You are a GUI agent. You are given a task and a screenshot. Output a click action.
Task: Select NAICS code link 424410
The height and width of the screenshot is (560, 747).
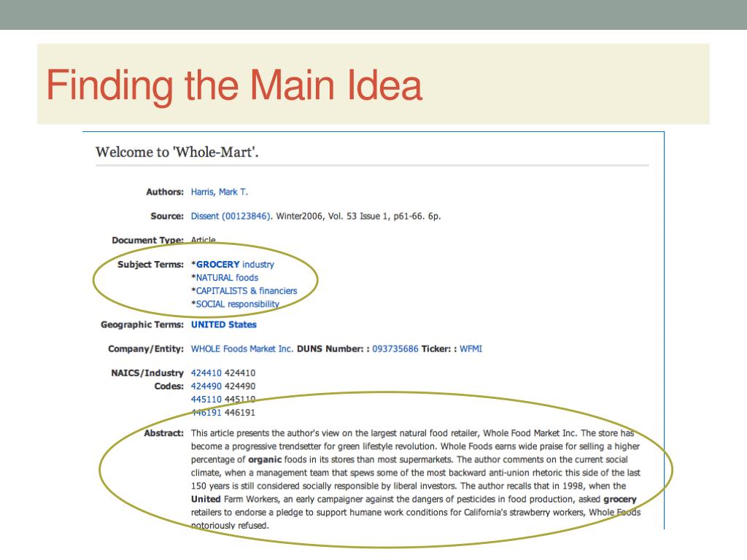point(206,373)
